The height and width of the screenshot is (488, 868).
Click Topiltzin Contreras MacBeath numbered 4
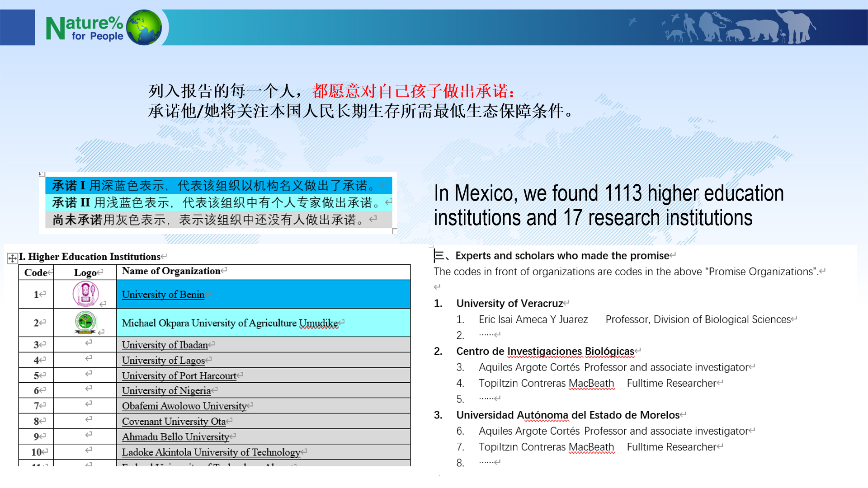(x=547, y=383)
